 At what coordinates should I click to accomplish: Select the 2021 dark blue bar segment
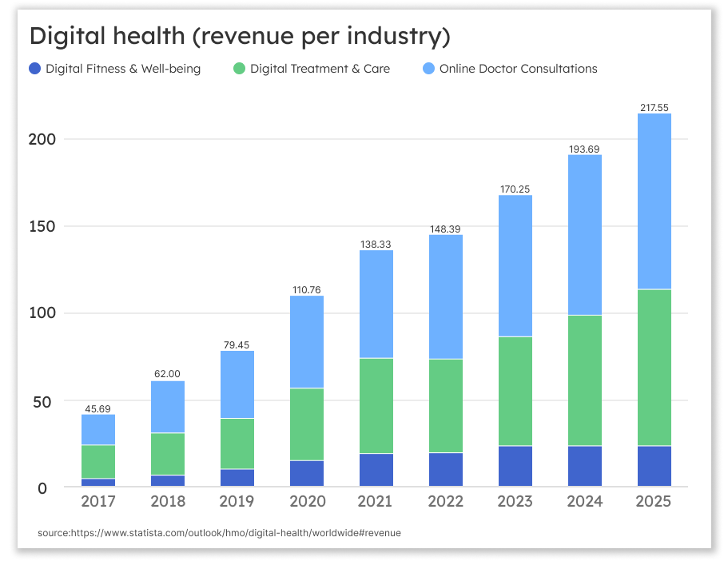(376, 470)
